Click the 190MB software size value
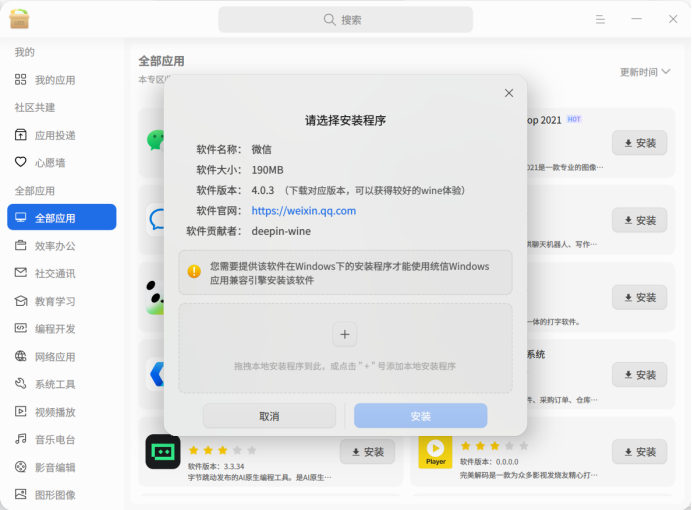Image resolution: width=692 pixels, height=510 pixels. coord(267,170)
